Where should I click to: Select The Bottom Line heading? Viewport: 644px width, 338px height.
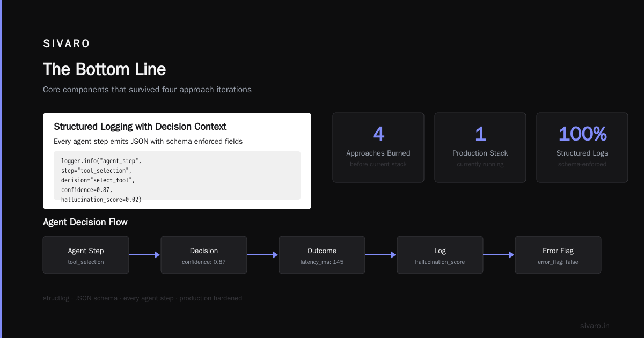[x=104, y=69]
